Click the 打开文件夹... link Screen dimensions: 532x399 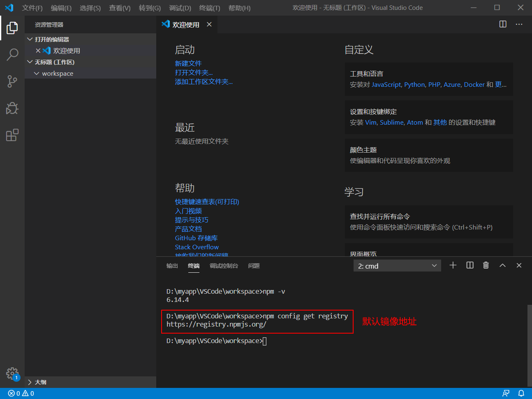point(194,72)
